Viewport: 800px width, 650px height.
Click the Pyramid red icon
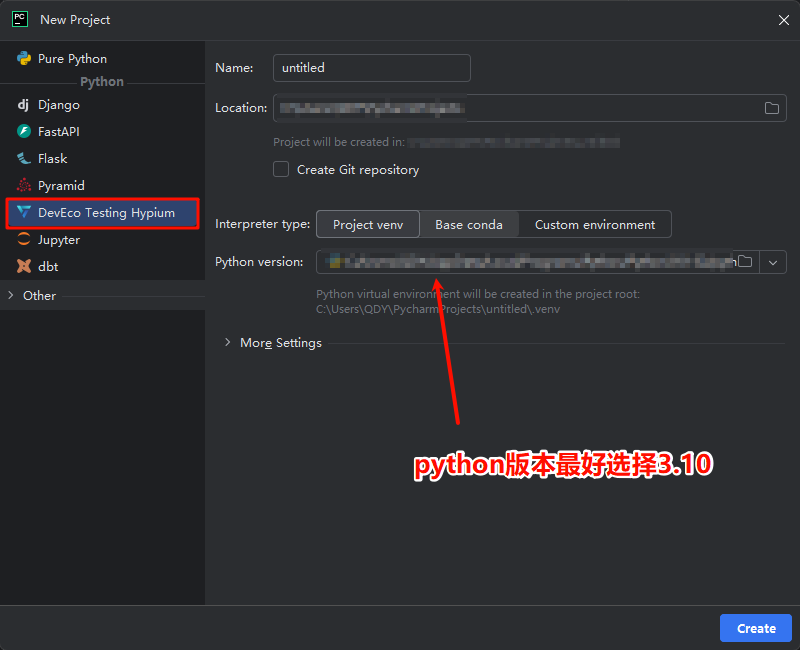point(23,186)
